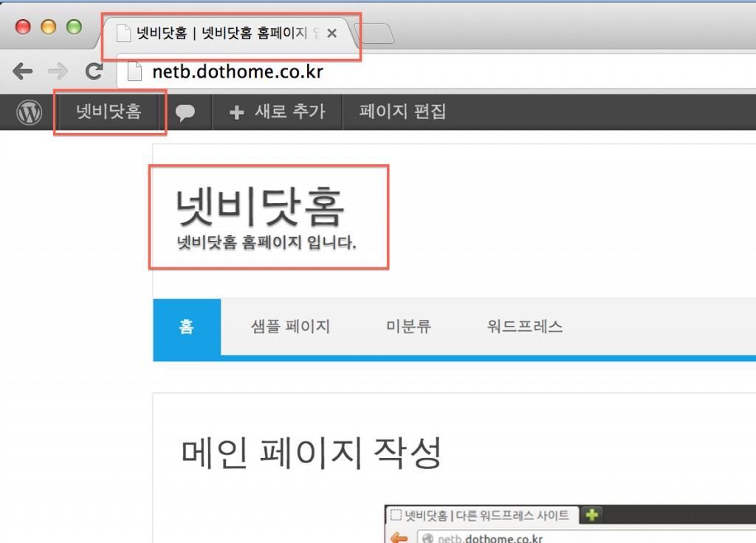Click 페이지 편집 in the admin bar
Viewport: 756px width, 543px height.
click(x=402, y=112)
